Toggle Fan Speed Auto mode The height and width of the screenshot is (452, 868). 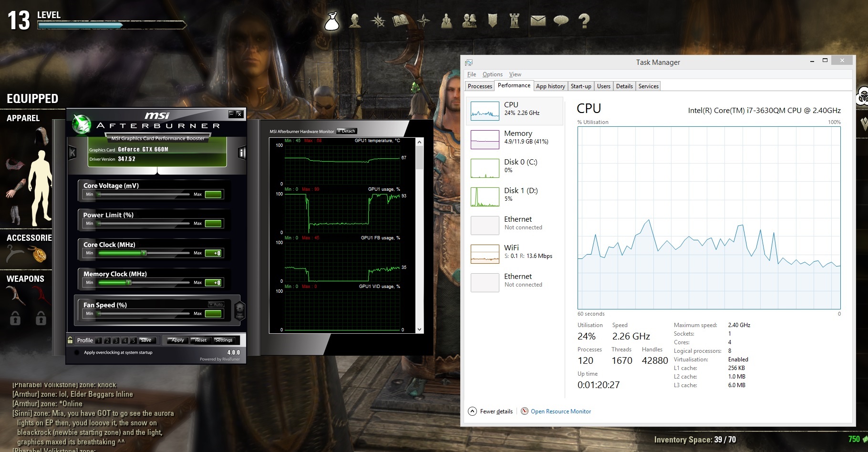pos(216,304)
